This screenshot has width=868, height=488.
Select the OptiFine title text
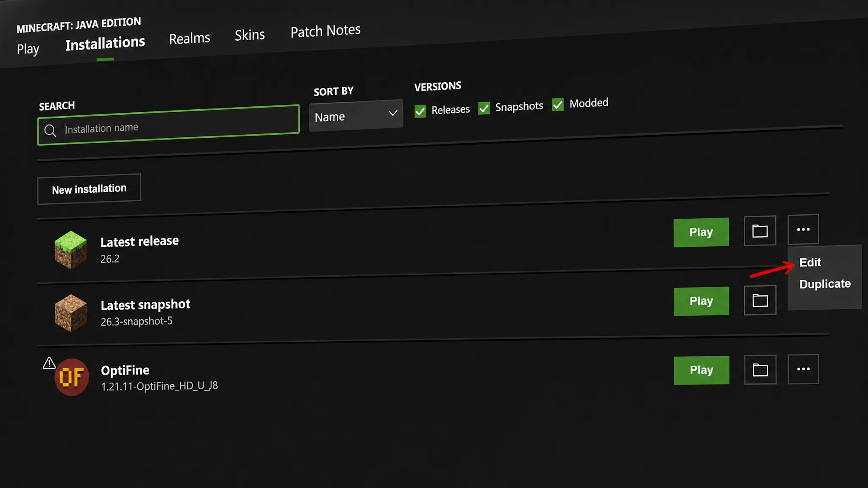coord(125,370)
